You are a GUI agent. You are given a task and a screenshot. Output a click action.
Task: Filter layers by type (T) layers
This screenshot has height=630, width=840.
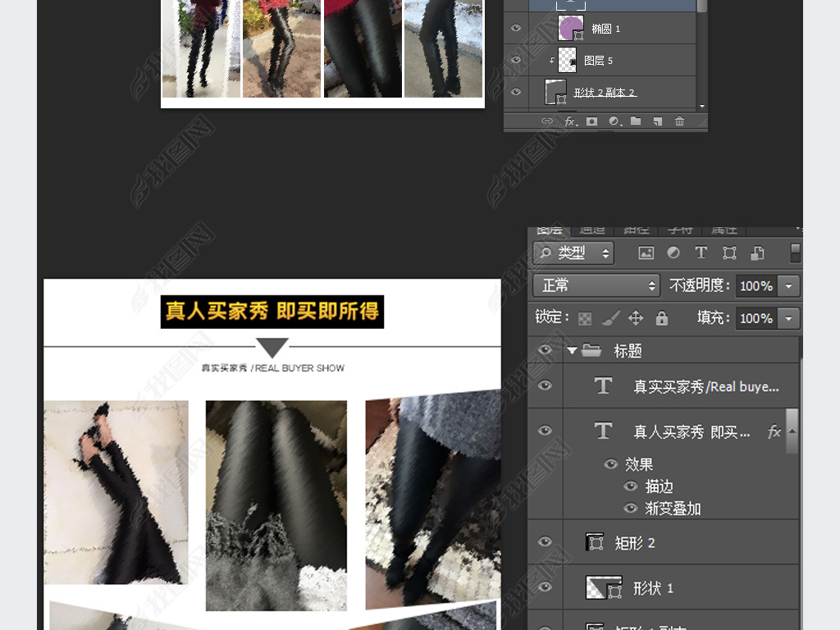(701, 253)
